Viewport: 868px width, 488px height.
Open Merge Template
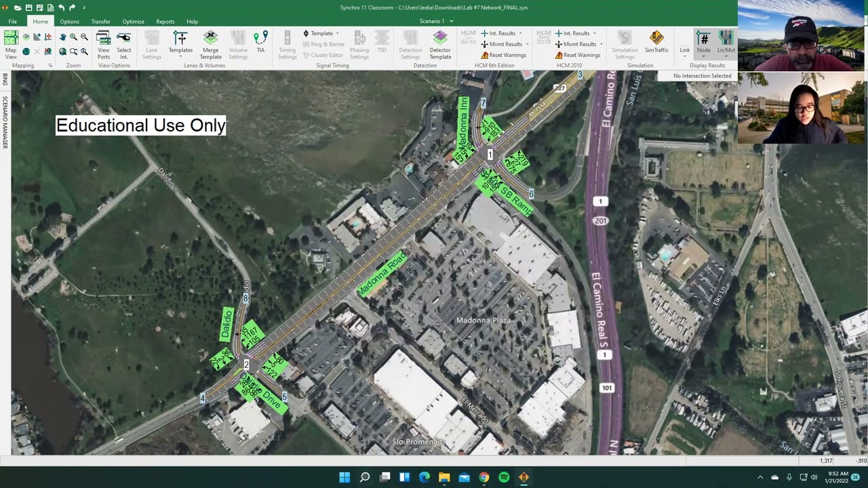[210, 45]
